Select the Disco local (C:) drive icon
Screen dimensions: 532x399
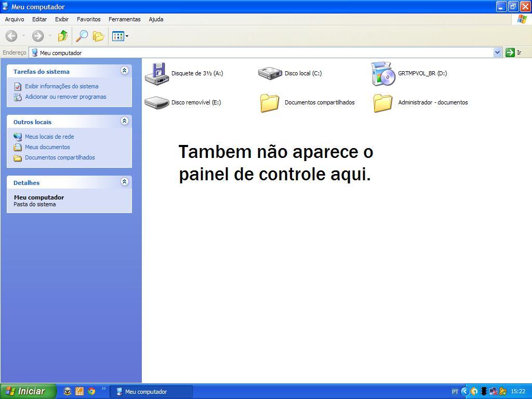(270, 73)
